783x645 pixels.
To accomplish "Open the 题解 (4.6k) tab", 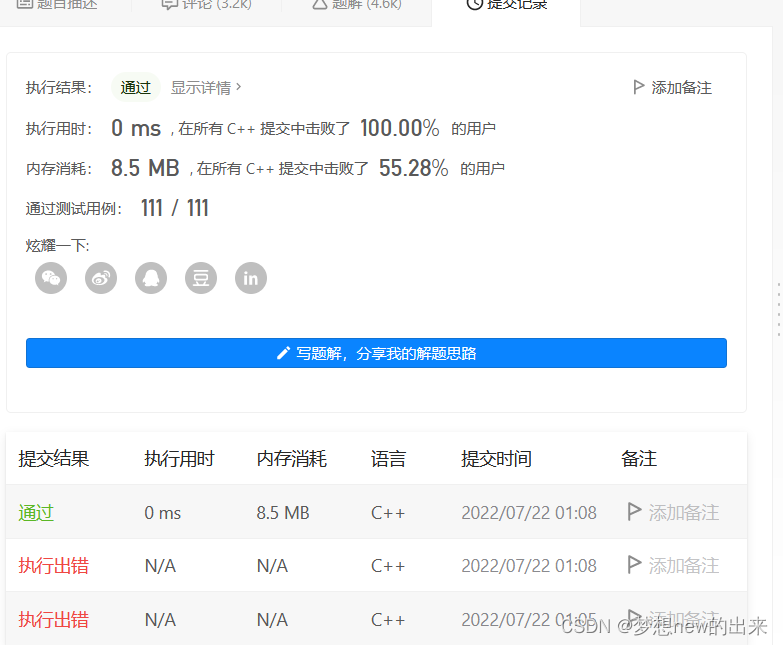I will (357, 5).
